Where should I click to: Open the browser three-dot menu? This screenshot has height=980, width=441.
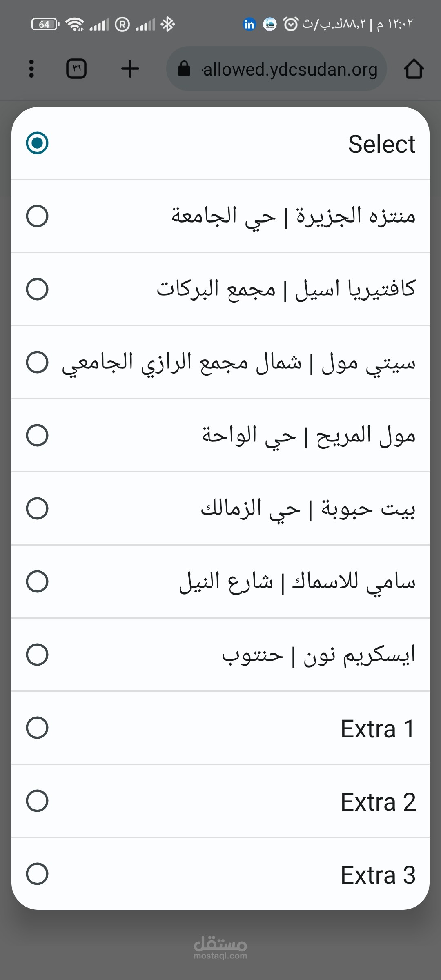(31, 69)
